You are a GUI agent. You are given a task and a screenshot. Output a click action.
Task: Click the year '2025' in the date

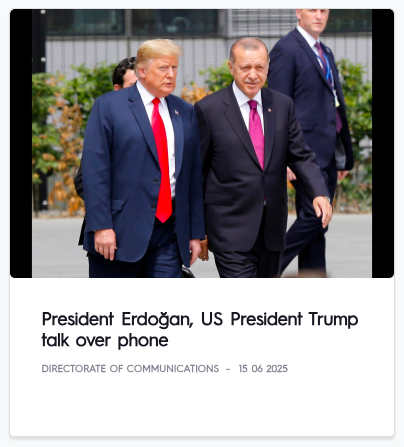(x=277, y=369)
